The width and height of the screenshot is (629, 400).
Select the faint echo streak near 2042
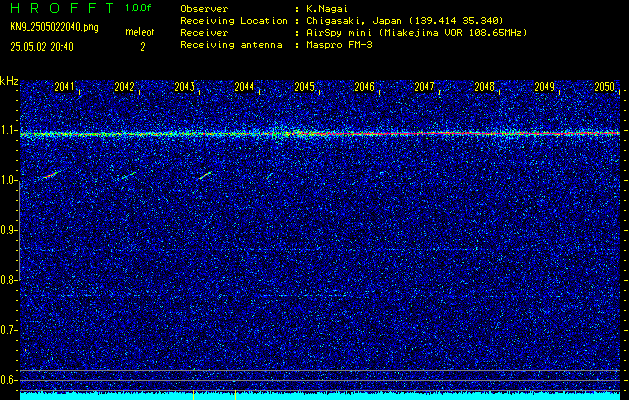coord(129,175)
